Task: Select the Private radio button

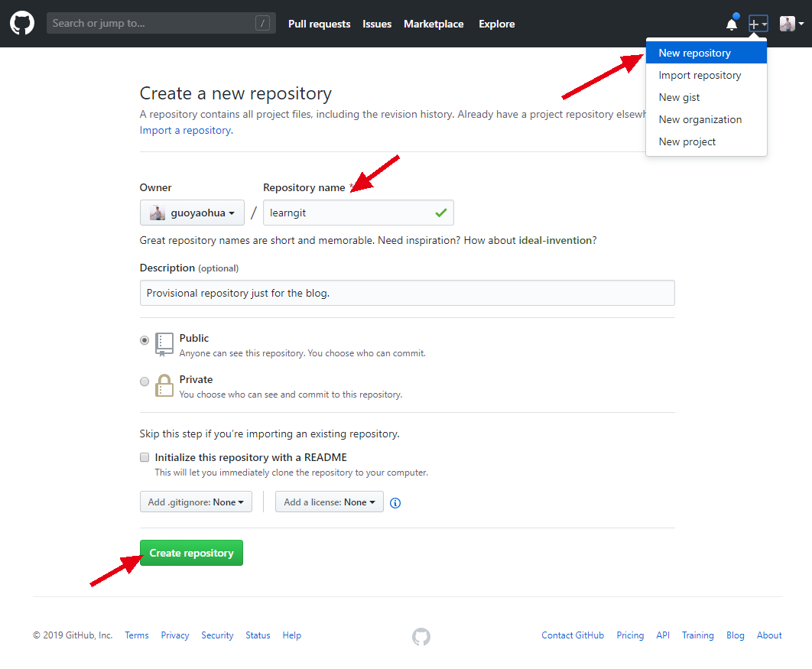Action: click(x=145, y=382)
